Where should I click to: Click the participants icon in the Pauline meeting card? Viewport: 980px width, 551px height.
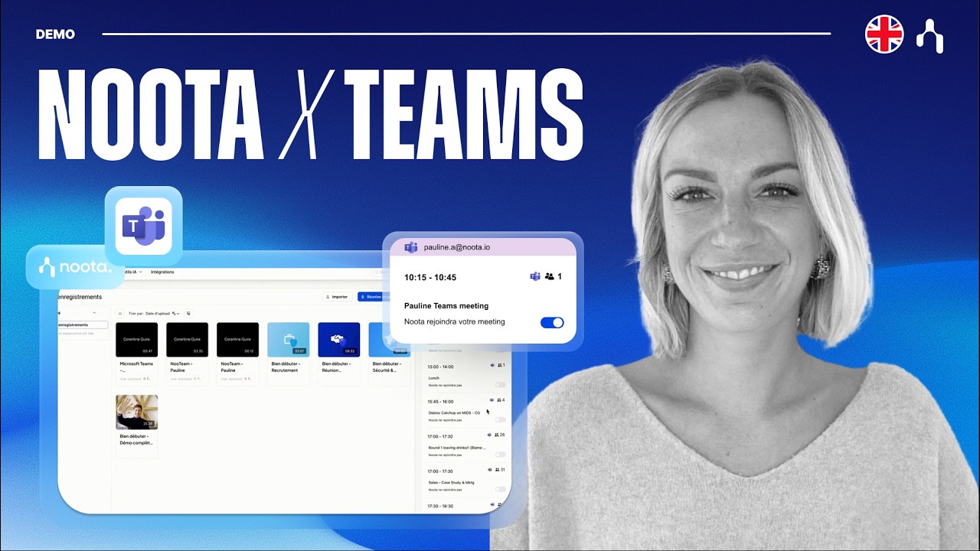point(550,276)
